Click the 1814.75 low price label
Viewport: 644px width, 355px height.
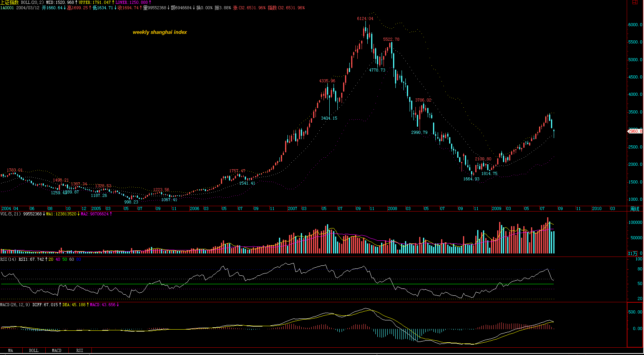490,173
